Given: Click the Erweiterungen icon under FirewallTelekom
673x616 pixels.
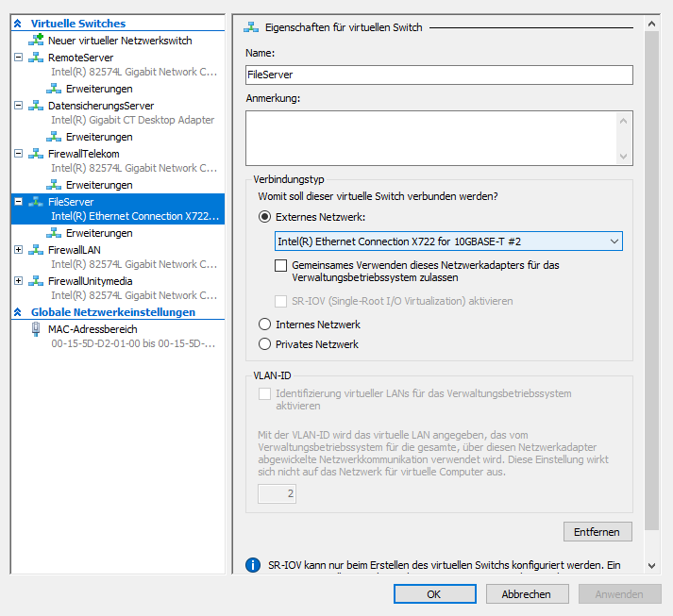Looking at the screenshot, I should (x=54, y=185).
